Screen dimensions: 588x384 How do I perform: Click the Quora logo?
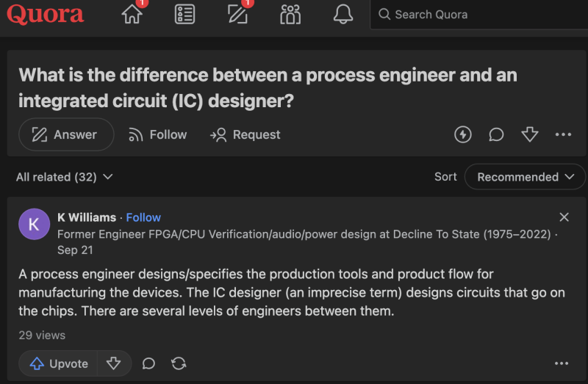pyautogui.click(x=46, y=14)
